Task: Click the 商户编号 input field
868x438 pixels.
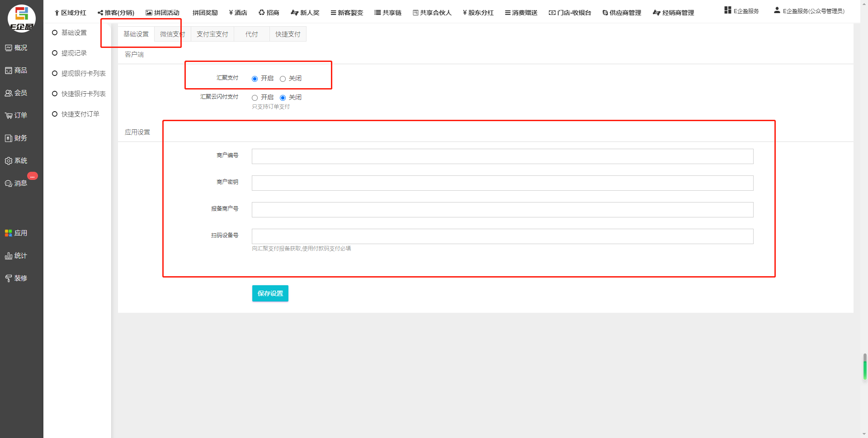Action: tap(502, 156)
